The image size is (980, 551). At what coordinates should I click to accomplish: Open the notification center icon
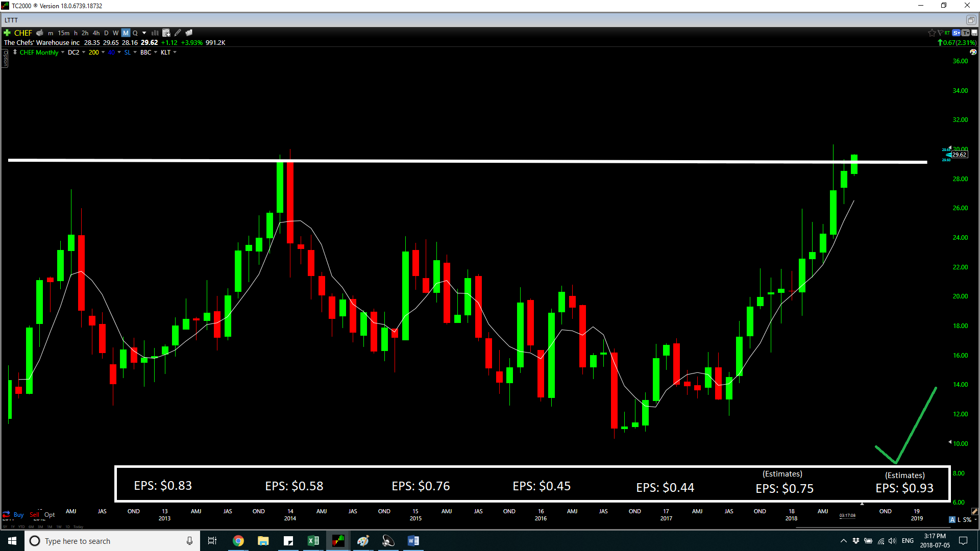coord(963,541)
